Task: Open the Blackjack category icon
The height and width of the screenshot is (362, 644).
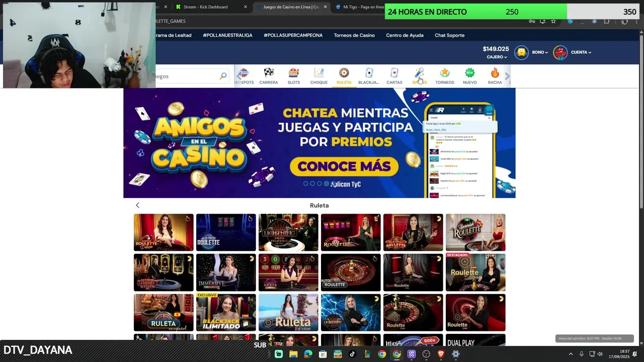Action: click(369, 76)
